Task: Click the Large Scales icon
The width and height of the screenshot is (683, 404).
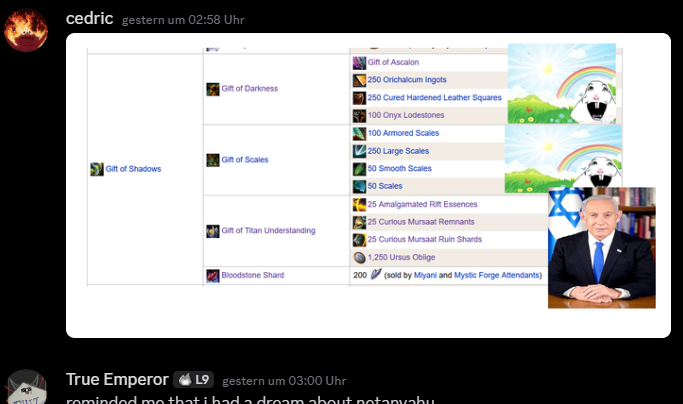Action: tap(359, 151)
